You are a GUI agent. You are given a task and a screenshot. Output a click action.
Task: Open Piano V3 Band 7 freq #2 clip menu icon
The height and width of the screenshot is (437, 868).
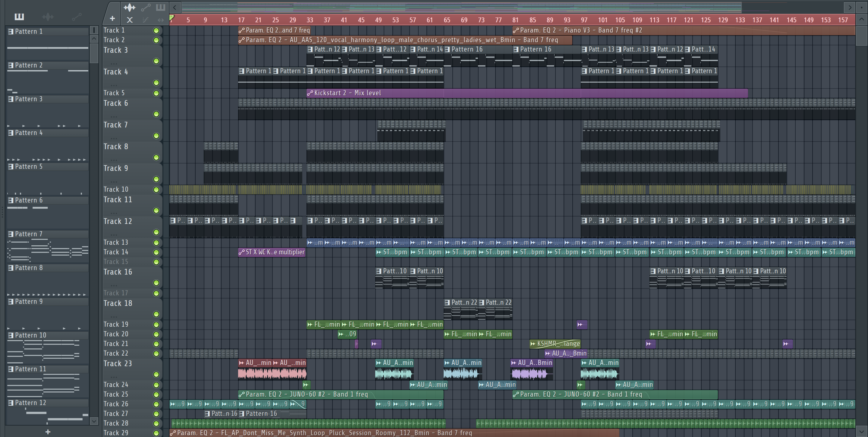(x=516, y=30)
